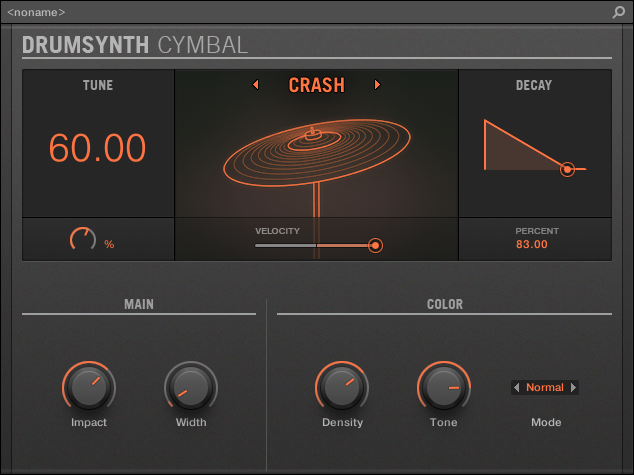Click the Decay envelope handle
Screen dimensions: 634x475
click(x=567, y=169)
